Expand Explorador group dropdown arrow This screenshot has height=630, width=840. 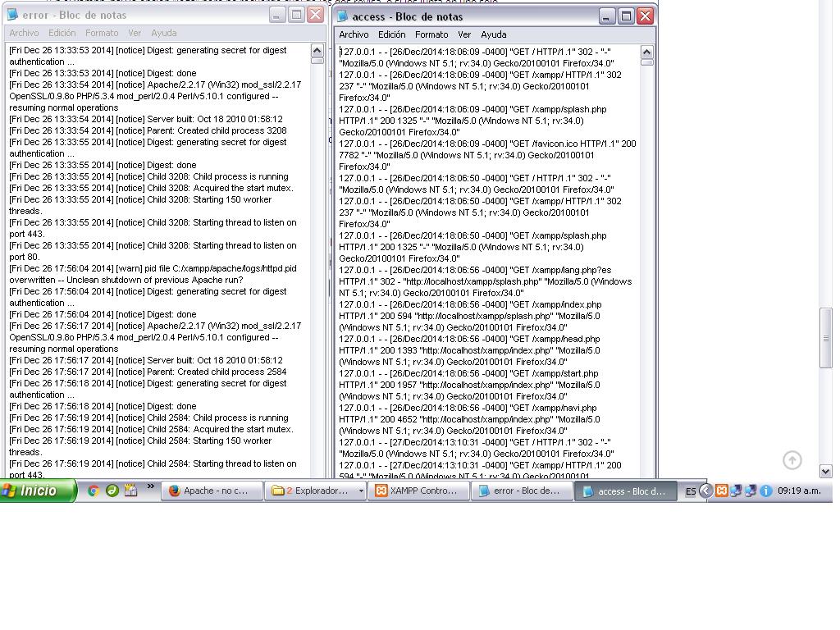click(361, 491)
